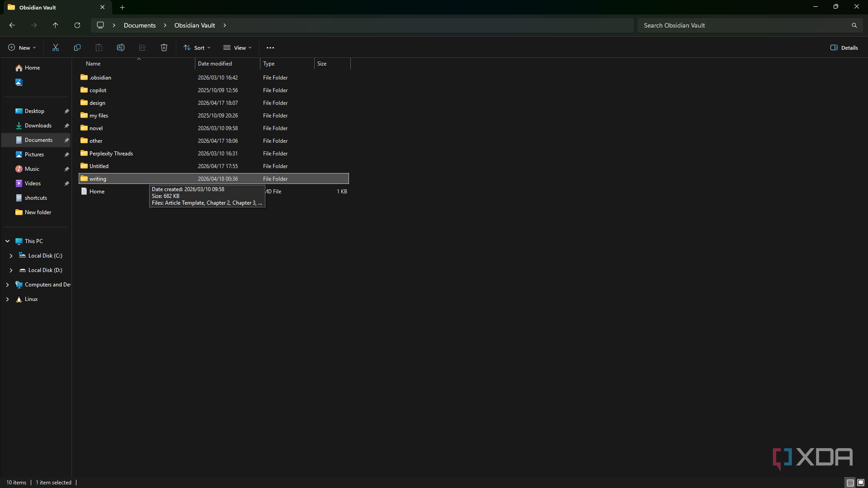Select the Perplexity Threads folder
The height and width of the screenshot is (488, 868).
coord(214,154)
